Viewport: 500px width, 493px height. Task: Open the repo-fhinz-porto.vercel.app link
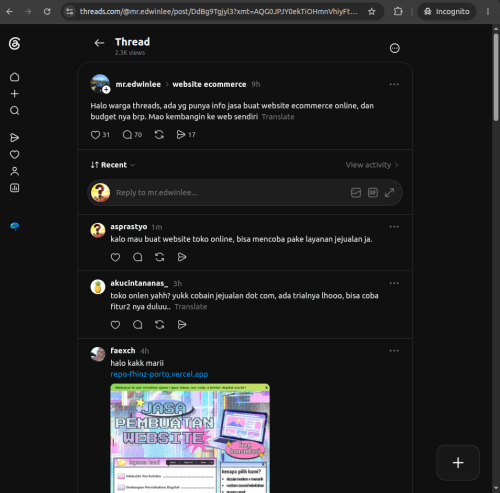click(x=159, y=374)
